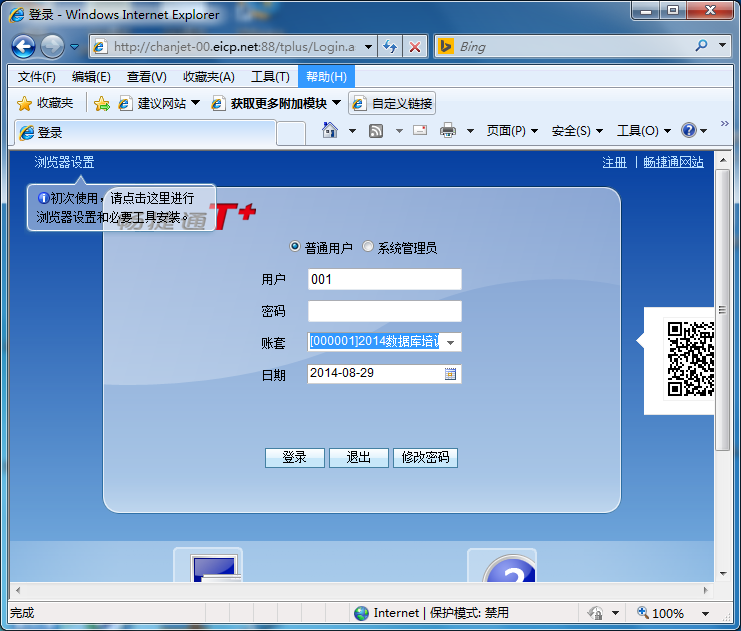Screen dimensions: 741x631
Task: Click the Read Mail envelope icon
Action: [x=420, y=131]
